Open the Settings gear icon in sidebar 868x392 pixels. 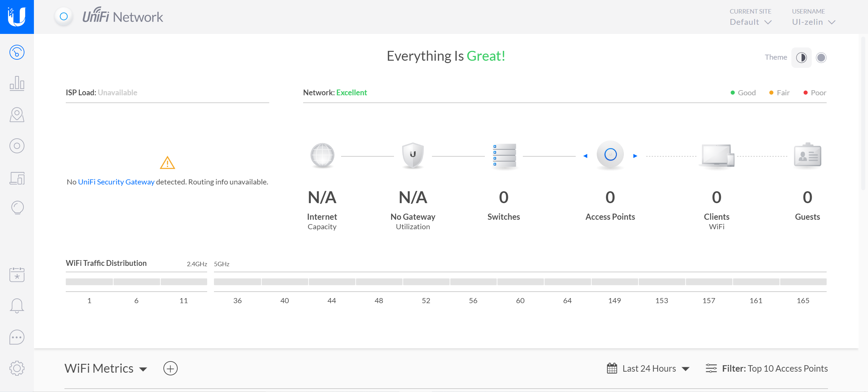pos(17,368)
